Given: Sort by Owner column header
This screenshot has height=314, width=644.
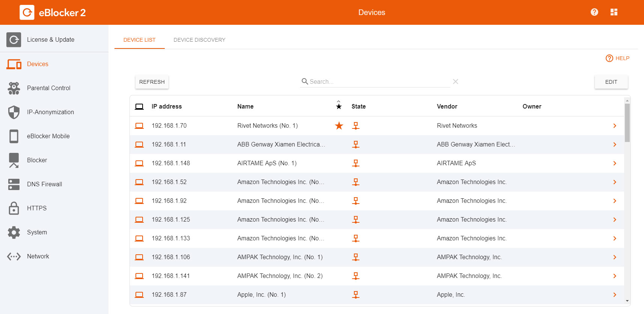Looking at the screenshot, I should [x=532, y=106].
